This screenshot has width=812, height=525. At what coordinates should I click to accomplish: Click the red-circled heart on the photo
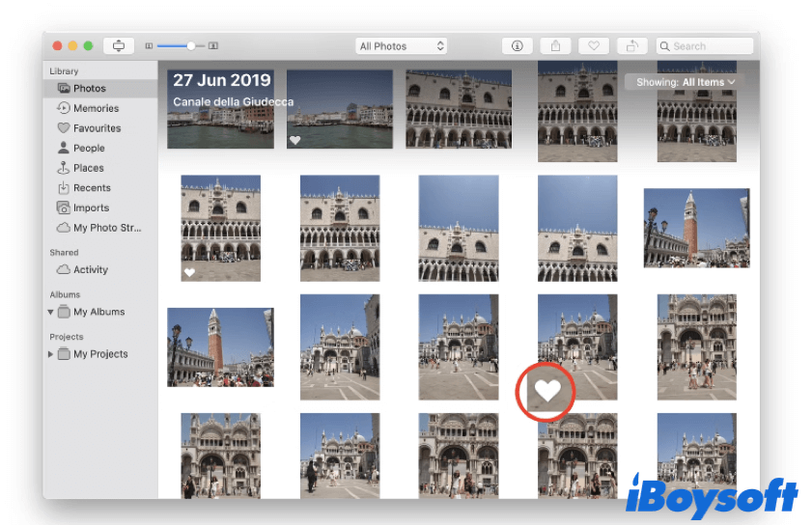point(547,391)
